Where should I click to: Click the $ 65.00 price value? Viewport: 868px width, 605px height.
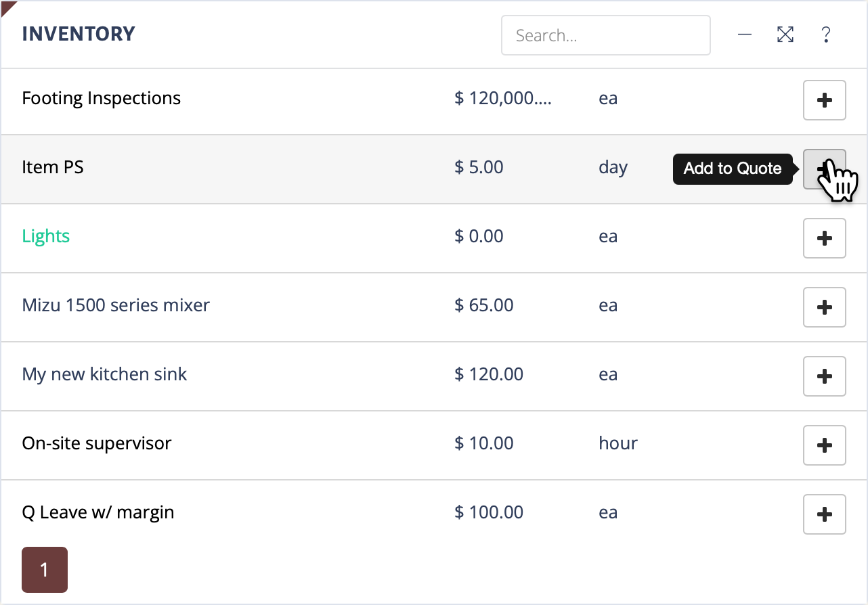tap(484, 305)
